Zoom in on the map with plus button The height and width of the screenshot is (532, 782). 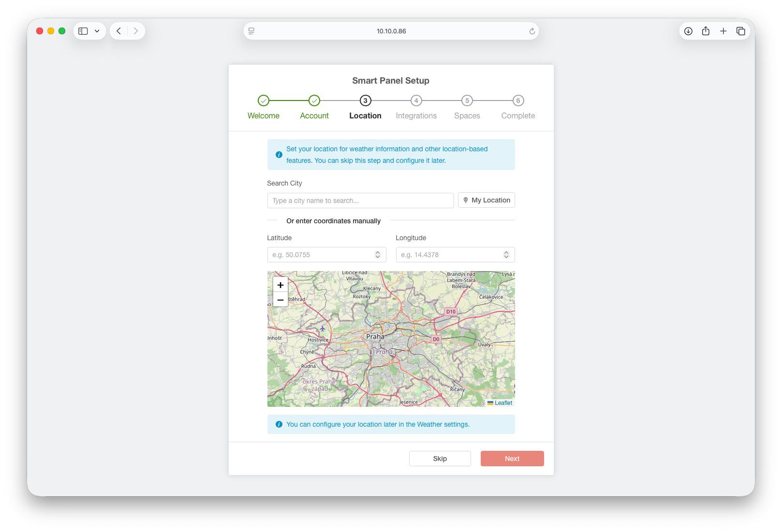[280, 285]
